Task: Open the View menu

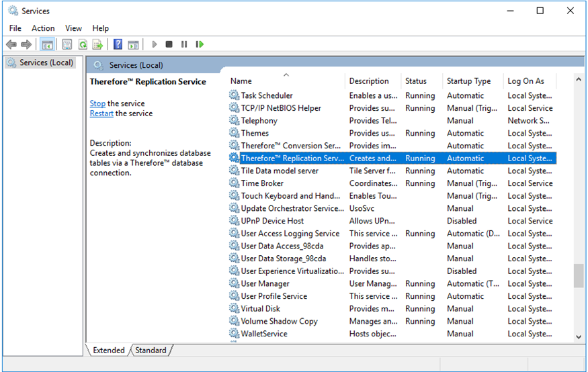Action: pos(73,28)
